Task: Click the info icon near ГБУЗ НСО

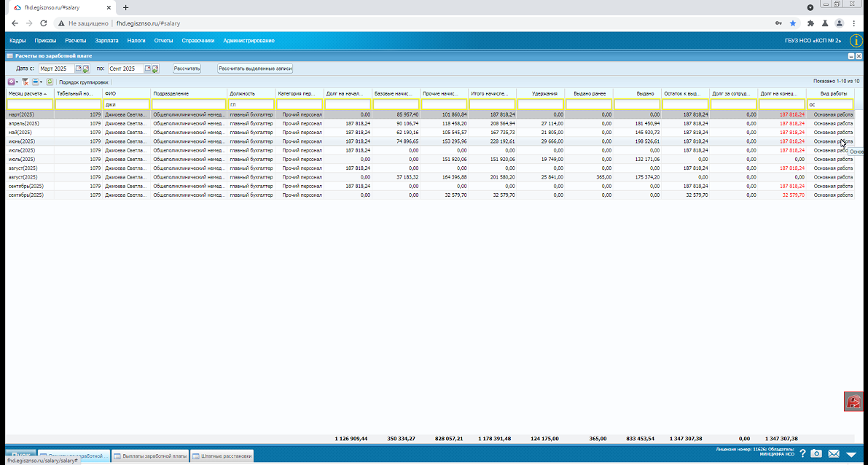Action: coord(856,40)
